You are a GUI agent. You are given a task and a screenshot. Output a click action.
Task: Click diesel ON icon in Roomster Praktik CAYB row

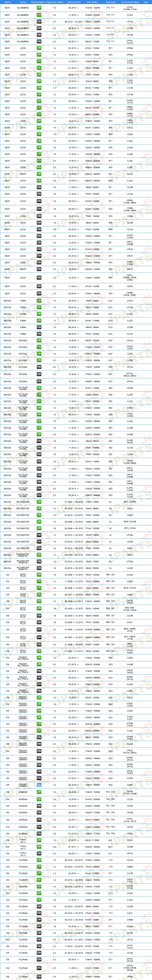pos(39,568)
